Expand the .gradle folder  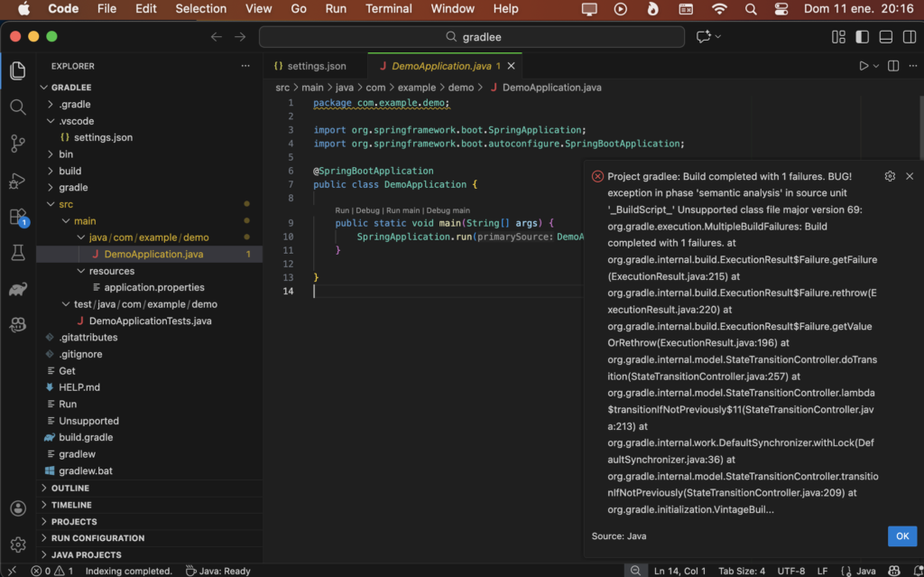click(x=75, y=105)
